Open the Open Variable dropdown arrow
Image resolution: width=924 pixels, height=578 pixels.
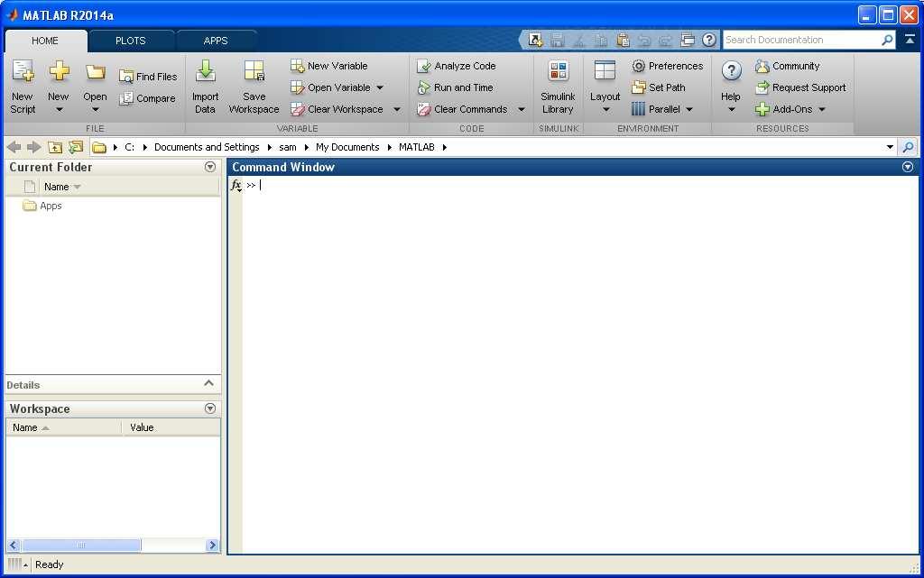[x=380, y=87]
